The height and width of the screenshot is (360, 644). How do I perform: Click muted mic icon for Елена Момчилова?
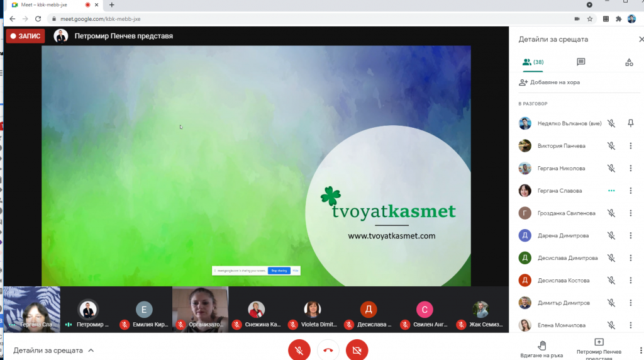click(611, 325)
